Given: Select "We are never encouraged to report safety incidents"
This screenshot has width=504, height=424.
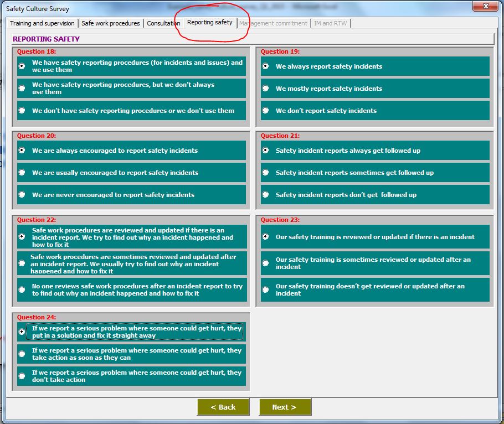Looking at the screenshot, I should pos(21,194).
